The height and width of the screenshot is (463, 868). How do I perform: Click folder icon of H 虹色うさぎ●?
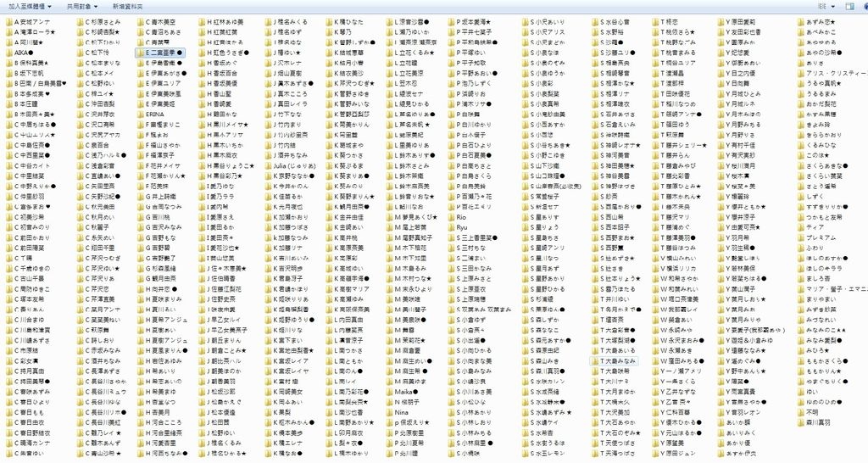pos(202,53)
